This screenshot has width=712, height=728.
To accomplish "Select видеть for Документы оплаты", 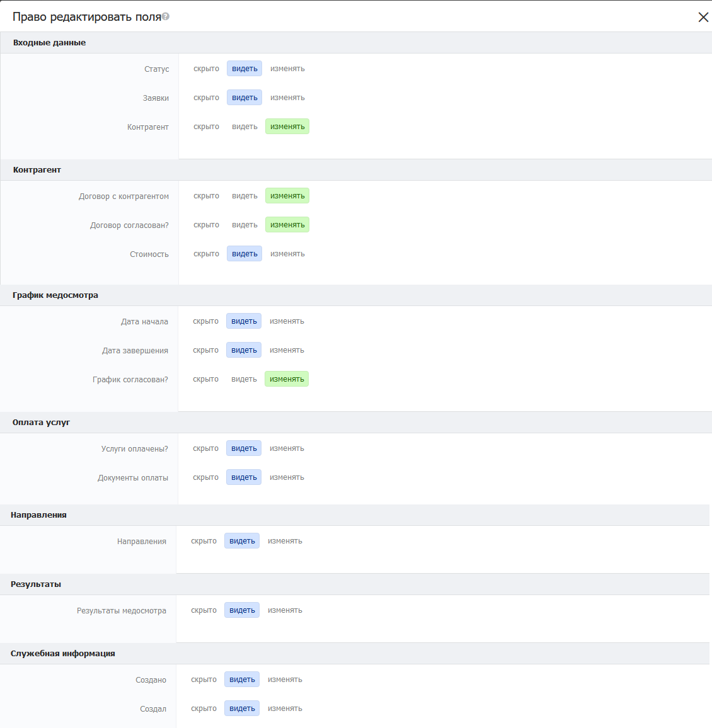I will (x=244, y=477).
